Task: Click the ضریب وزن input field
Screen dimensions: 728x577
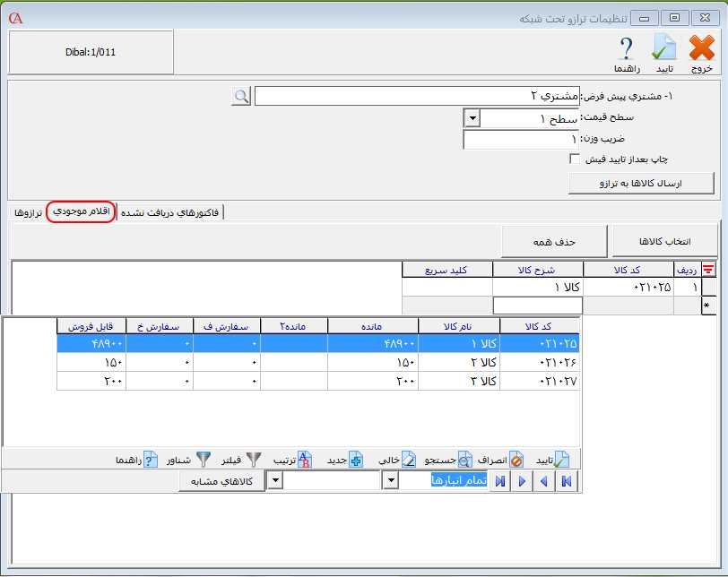Action: click(x=522, y=140)
